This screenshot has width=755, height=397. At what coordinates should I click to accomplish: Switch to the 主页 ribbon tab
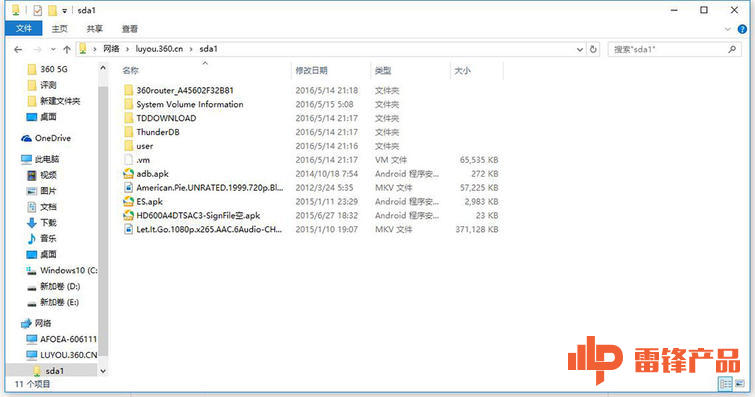[x=60, y=29]
